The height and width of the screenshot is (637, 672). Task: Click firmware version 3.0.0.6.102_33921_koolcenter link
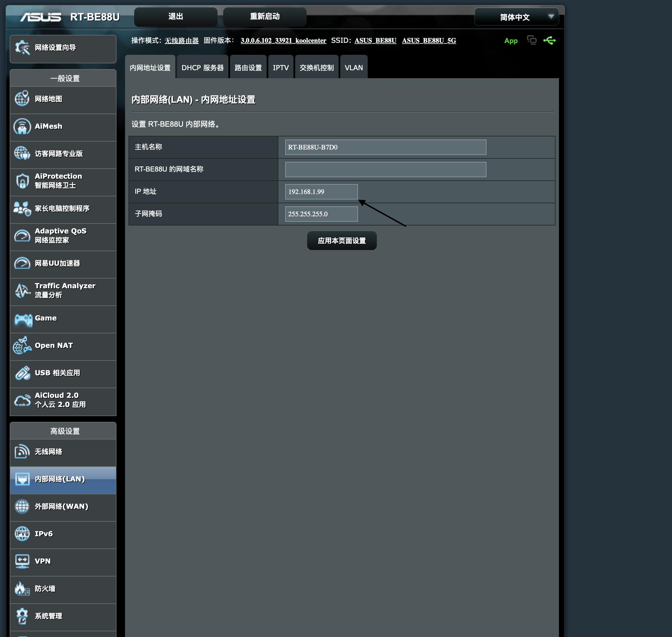tap(283, 41)
